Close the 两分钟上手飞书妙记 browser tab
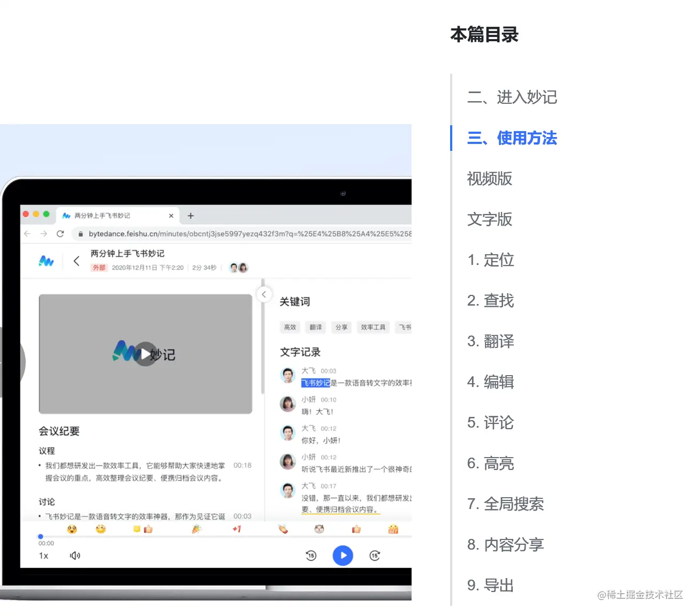 click(171, 216)
